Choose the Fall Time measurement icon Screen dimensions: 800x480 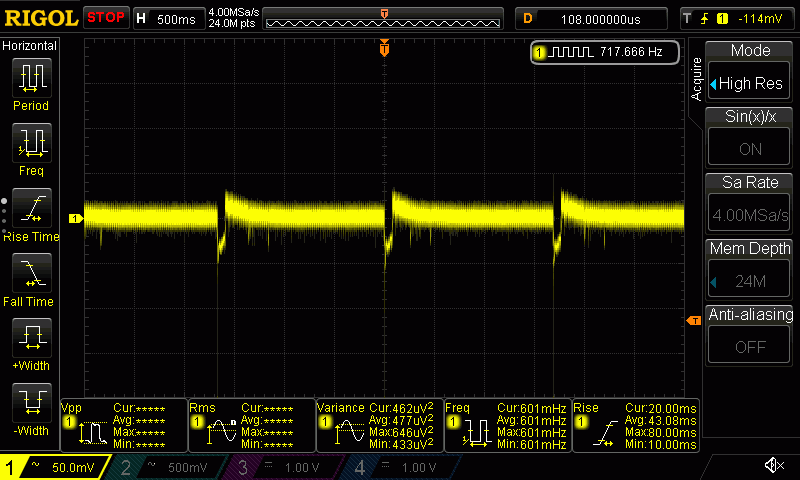[x=31, y=274]
